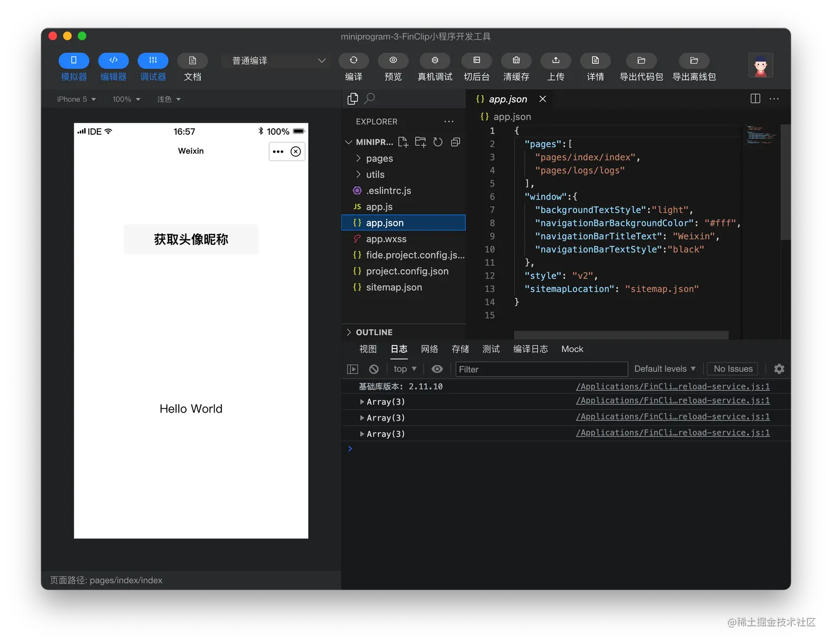Expand the first Array(3) log entry
Image resolution: width=832 pixels, height=644 pixels.
click(x=363, y=401)
